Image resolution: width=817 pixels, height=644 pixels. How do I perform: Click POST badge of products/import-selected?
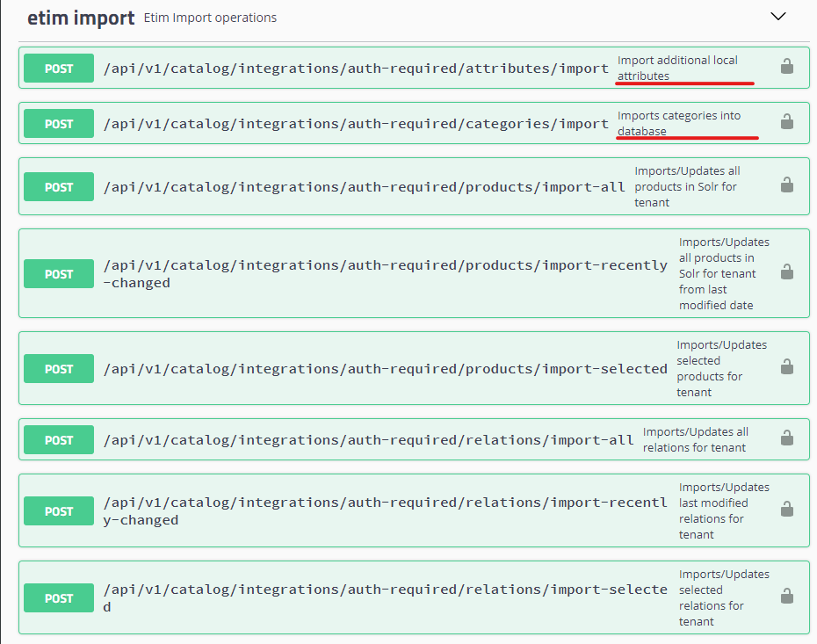point(58,369)
